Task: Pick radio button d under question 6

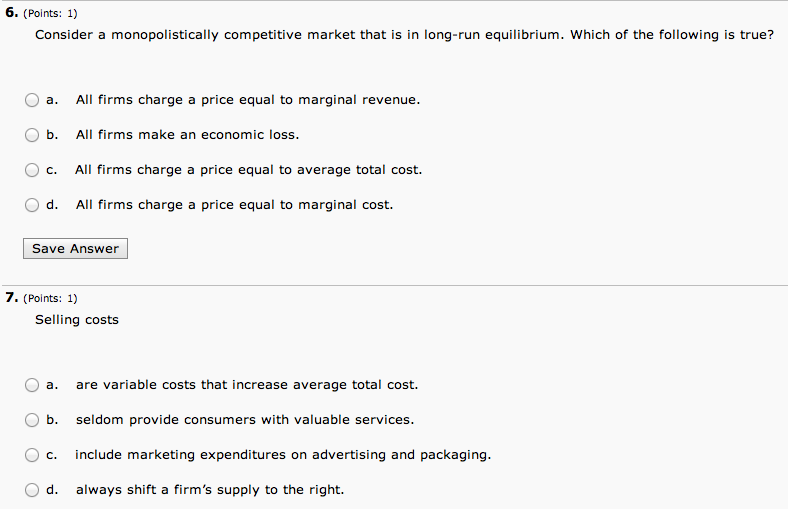Action: coord(32,205)
